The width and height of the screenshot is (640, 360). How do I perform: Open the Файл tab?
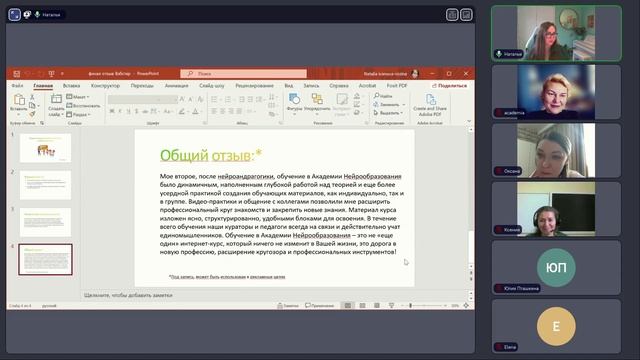(17, 86)
